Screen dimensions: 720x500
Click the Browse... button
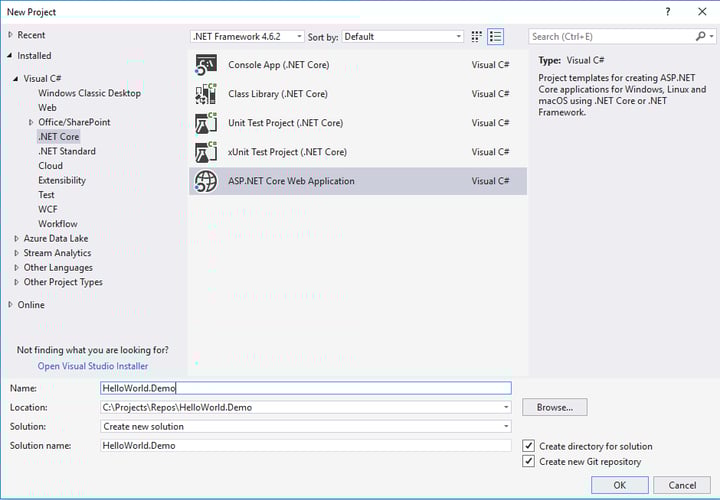(555, 407)
